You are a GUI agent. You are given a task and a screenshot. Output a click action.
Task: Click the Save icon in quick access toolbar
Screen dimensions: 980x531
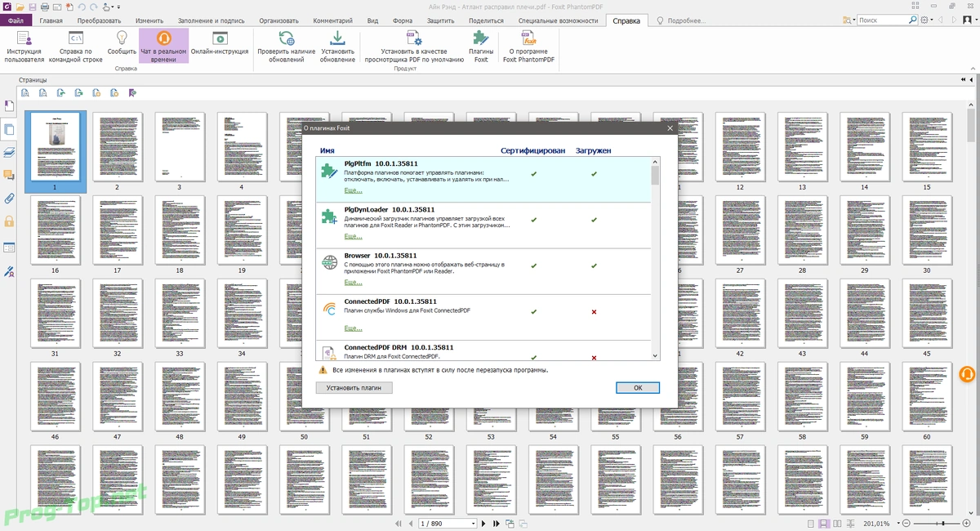coord(32,7)
